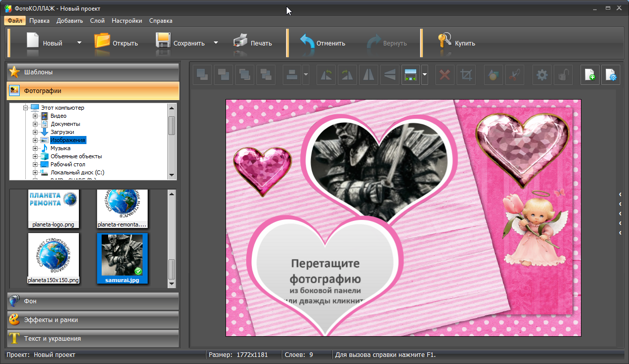The image size is (629, 364).
Task: Click the add new page icon
Action: click(x=590, y=75)
